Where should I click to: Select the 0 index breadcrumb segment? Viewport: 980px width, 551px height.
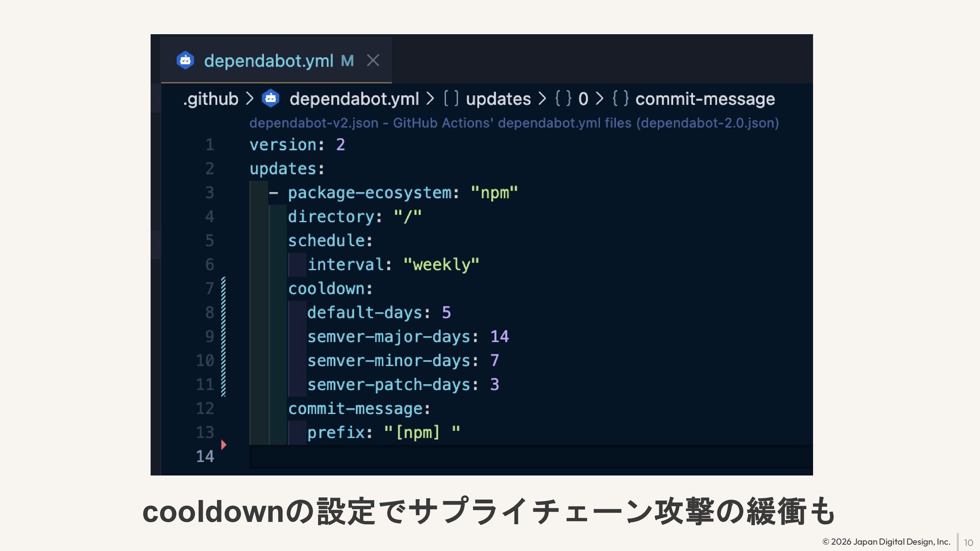583,99
